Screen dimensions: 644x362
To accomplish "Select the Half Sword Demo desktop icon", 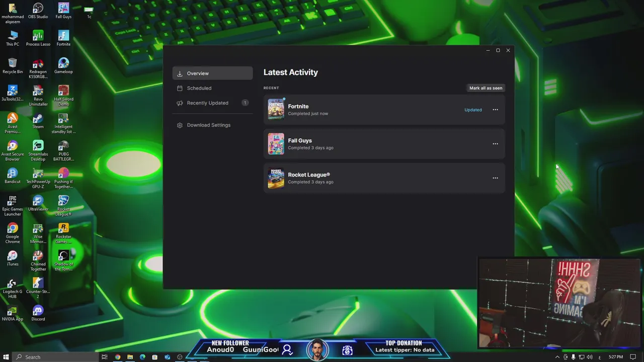I will click(x=63, y=96).
